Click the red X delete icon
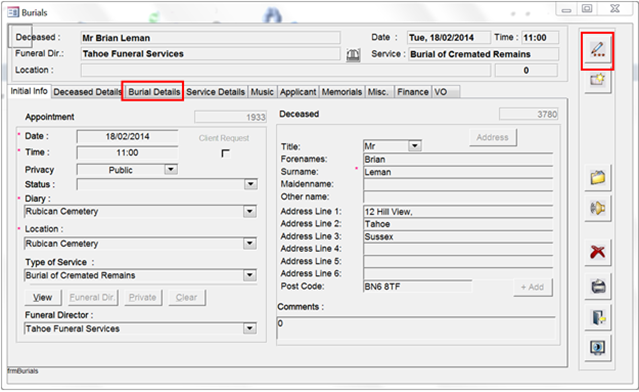 coord(597,252)
